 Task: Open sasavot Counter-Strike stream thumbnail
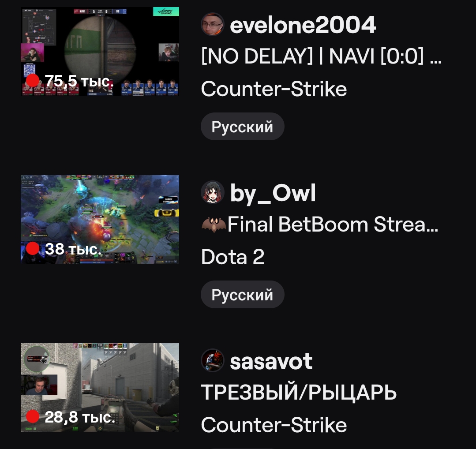click(100, 387)
